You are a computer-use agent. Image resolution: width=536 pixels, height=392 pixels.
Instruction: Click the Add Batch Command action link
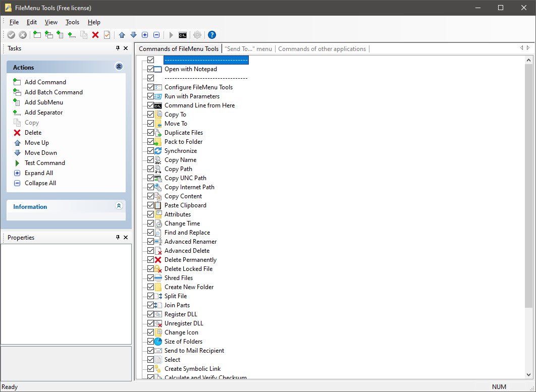(53, 92)
